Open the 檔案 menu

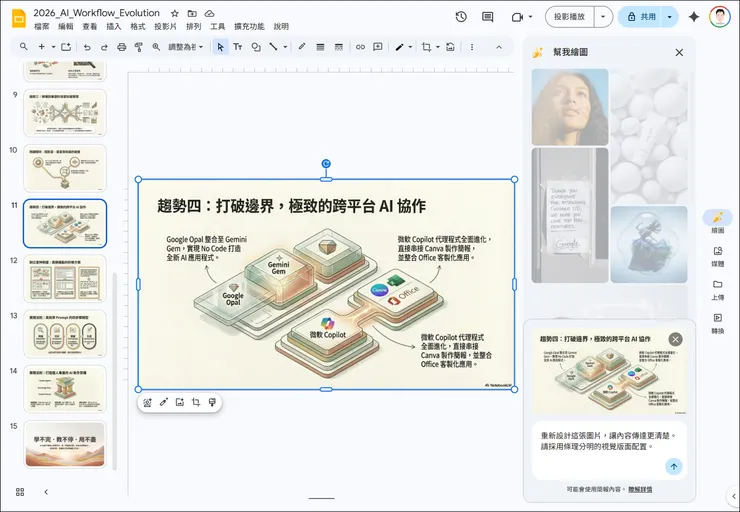click(42, 26)
